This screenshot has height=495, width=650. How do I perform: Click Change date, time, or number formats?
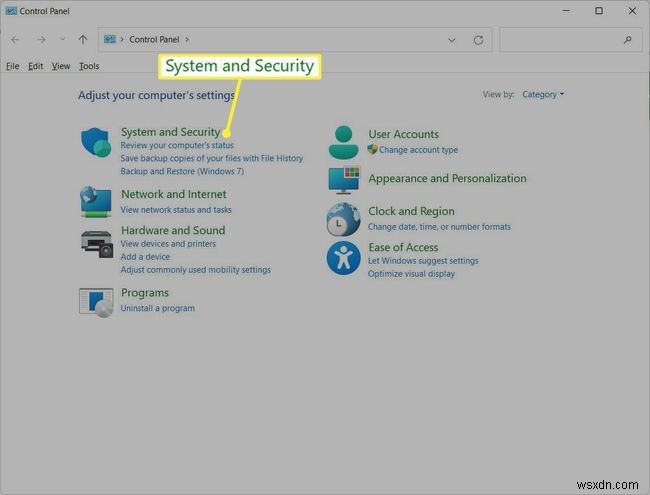click(x=439, y=227)
